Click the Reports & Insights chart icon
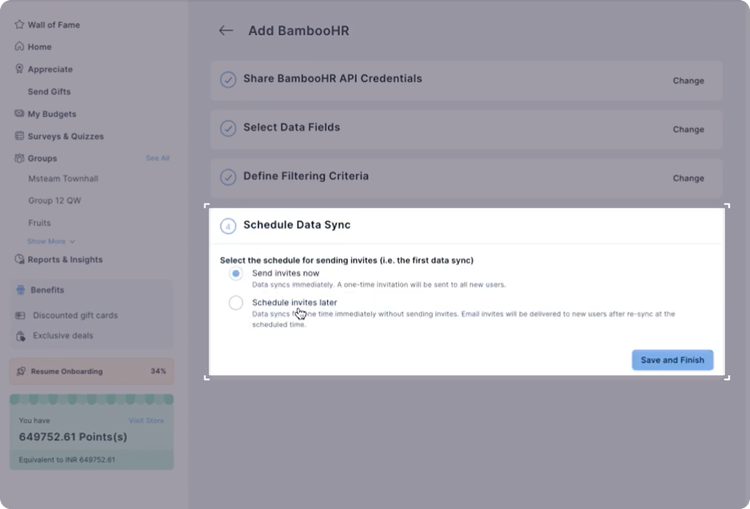Image resolution: width=750 pixels, height=509 pixels. (x=19, y=259)
